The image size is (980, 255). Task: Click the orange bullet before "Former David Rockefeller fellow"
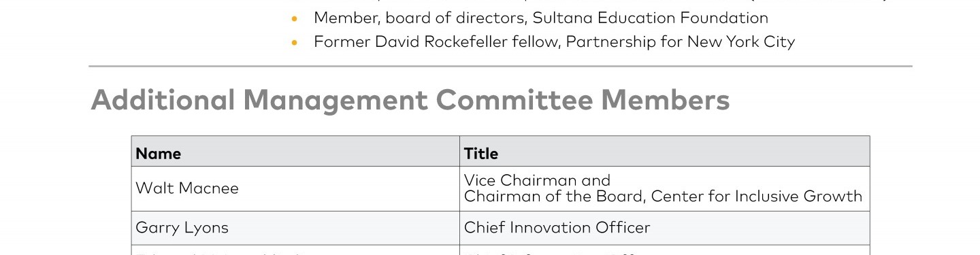coord(294,43)
